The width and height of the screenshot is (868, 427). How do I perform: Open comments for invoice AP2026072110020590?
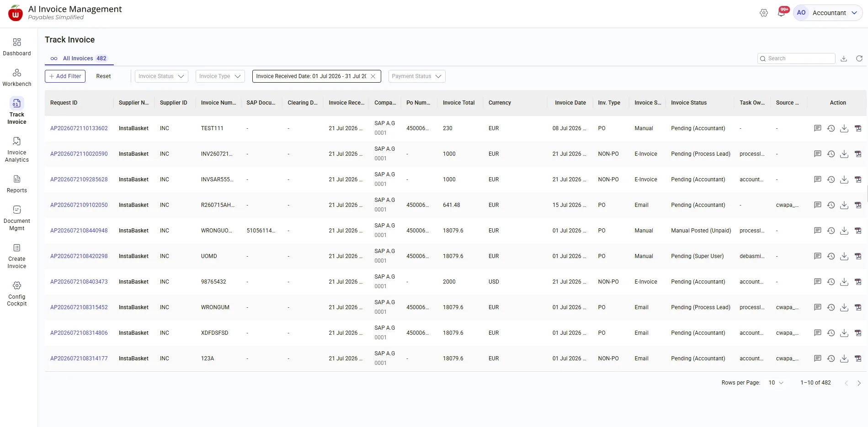click(x=818, y=154)
